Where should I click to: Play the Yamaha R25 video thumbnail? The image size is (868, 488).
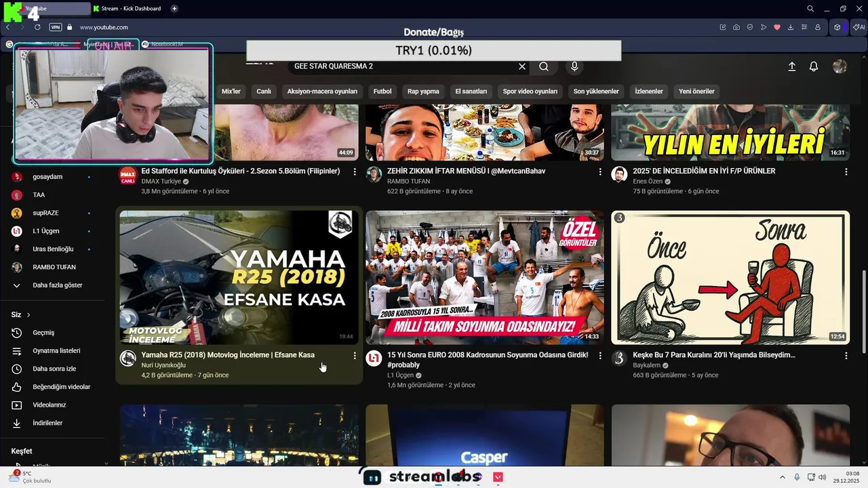click(239, 277)
